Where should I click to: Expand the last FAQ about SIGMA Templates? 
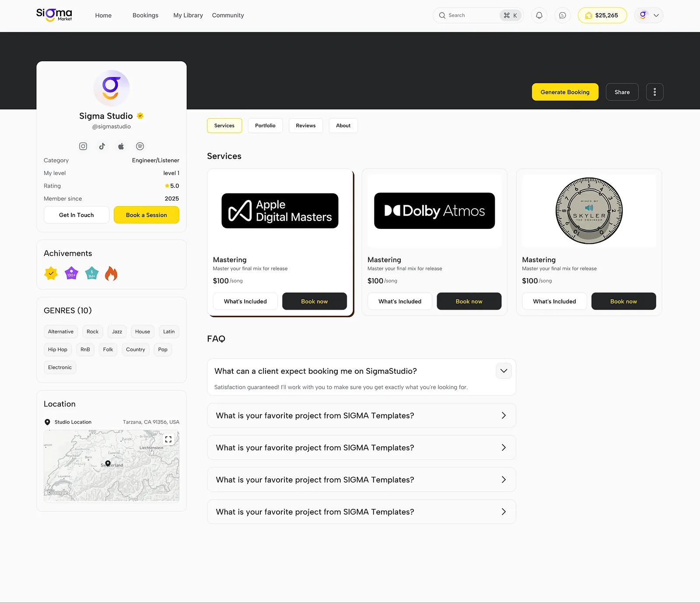pyautogui.click(x=361, y=512)
